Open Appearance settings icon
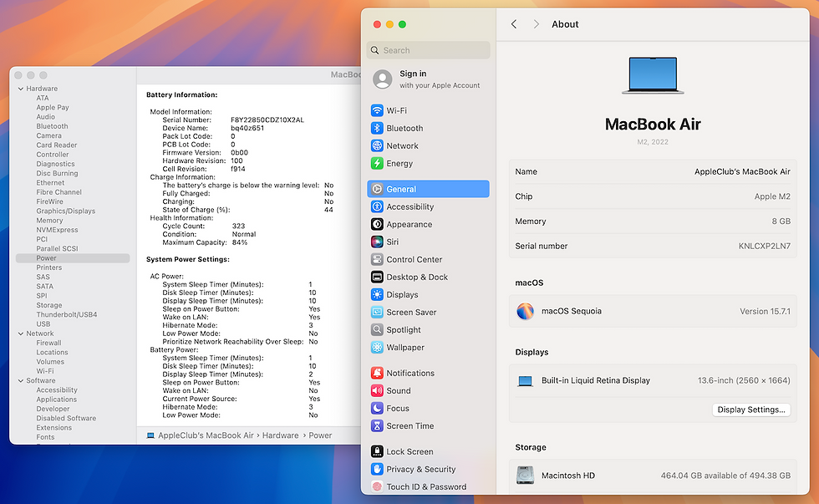 pyautogui.click(x=377, y=224)
